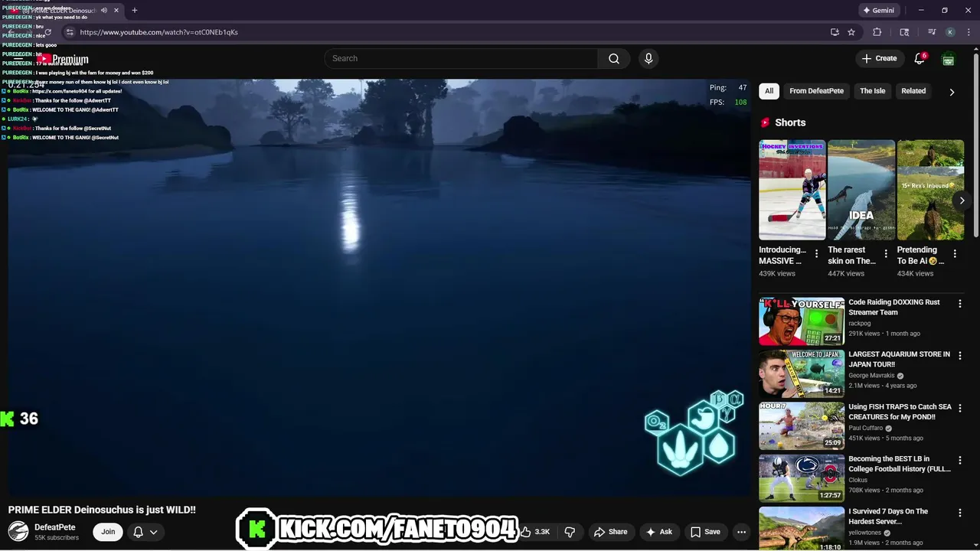Open options menu for Code Raiding DOXXING video
Image resolution: width=980 pixels, height=551 pixels.
pyautogui.click(x=959, y=304)
